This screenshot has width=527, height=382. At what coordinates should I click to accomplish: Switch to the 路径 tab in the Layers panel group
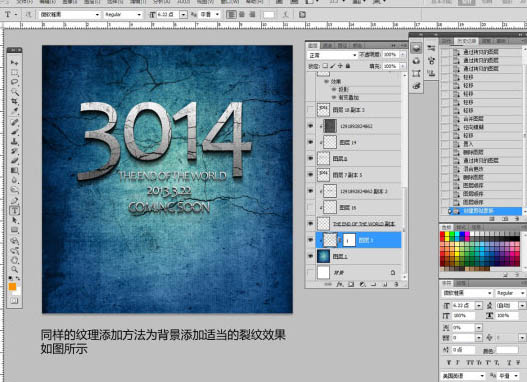(x=342, y=45)
